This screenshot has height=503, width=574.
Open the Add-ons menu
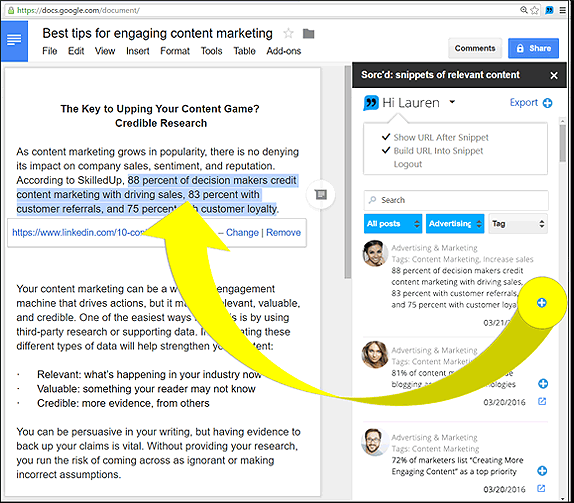pyautogui.click(x=284, y=51)
